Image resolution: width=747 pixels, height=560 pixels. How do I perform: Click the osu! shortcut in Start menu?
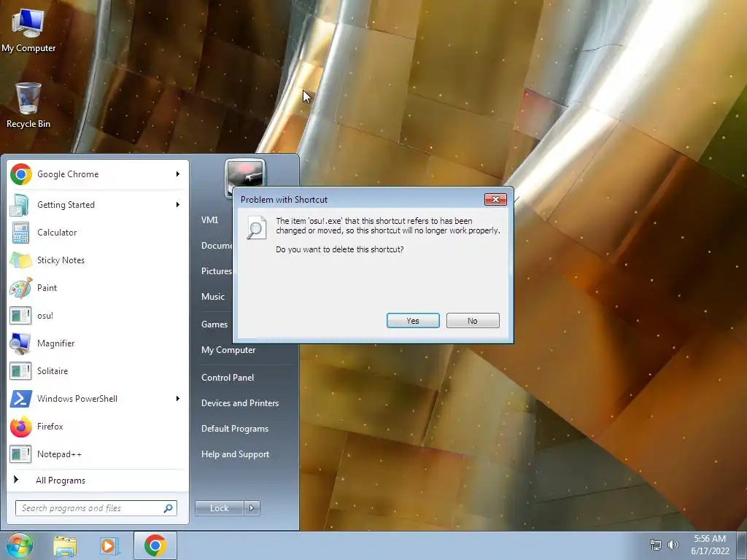[98, 315]
